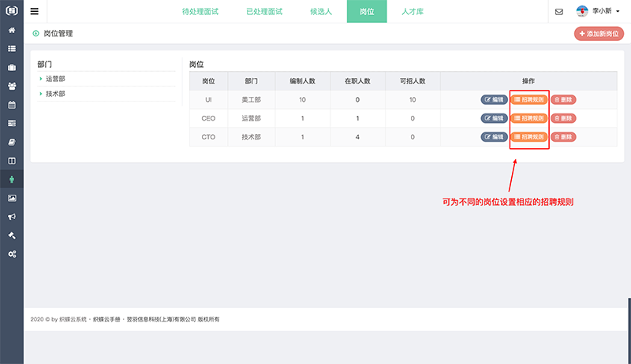The width and height of the screenshot is (631, 364).
Task: Click the CEO position name cell
Action: [x=208, y=118]
